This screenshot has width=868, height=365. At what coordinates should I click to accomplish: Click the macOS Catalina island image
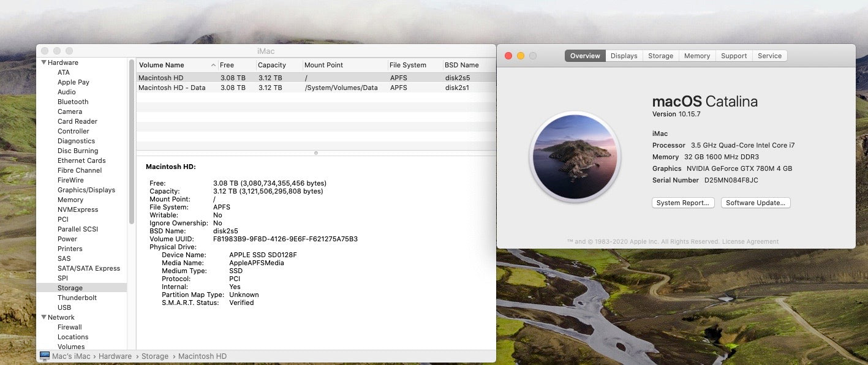575,156
